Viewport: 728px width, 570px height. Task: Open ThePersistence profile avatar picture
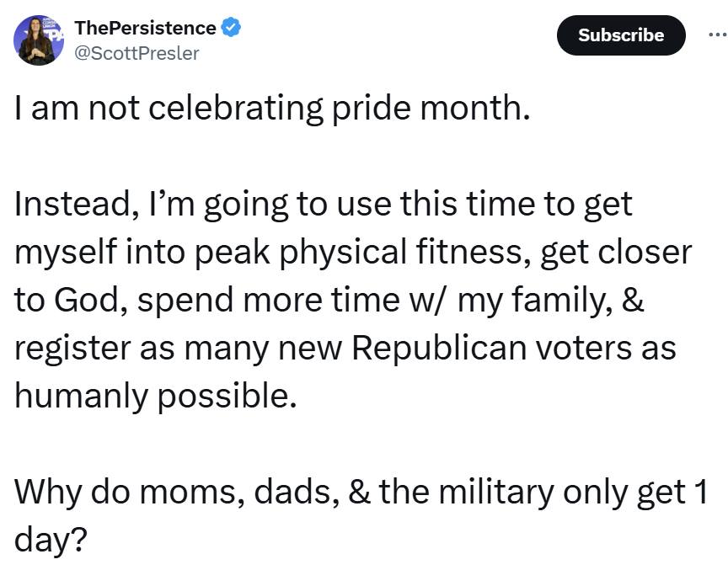coord(39,40)
